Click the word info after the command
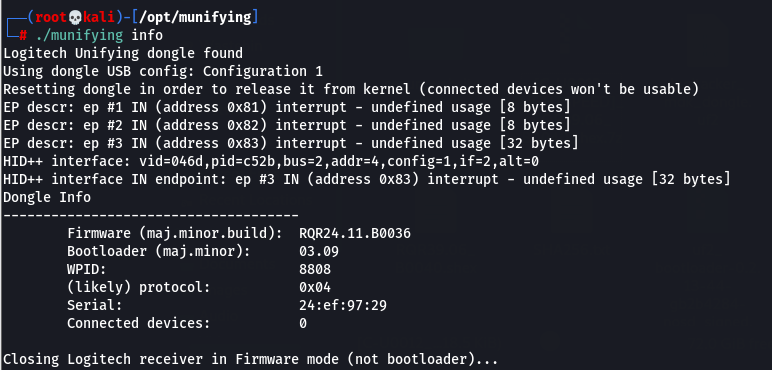The image size is (772, 370). [147, 35]
